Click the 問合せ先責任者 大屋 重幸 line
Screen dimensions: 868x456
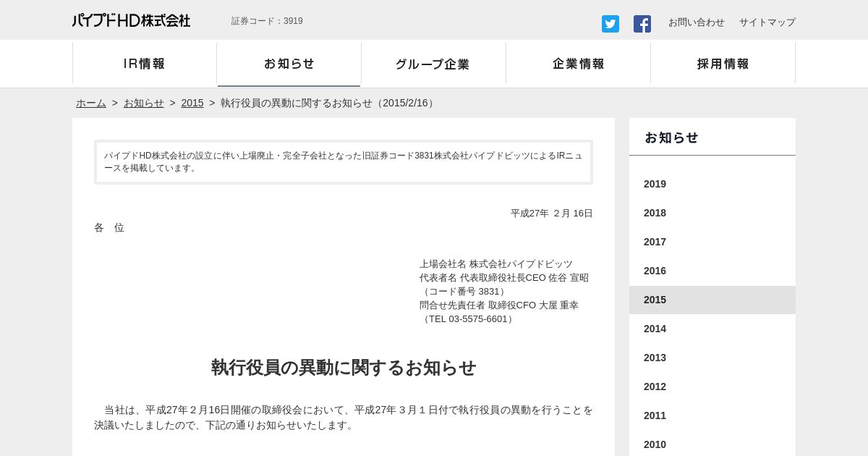(499, 305)
